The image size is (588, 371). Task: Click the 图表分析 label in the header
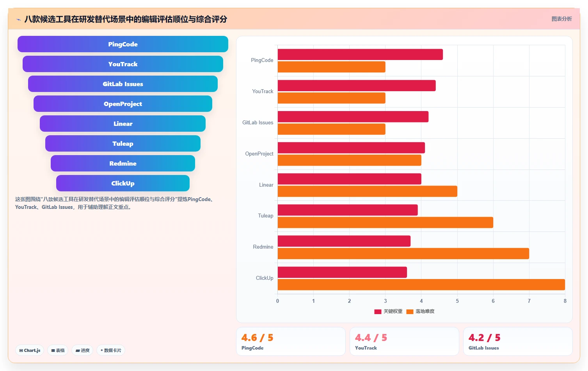point(561,19)
